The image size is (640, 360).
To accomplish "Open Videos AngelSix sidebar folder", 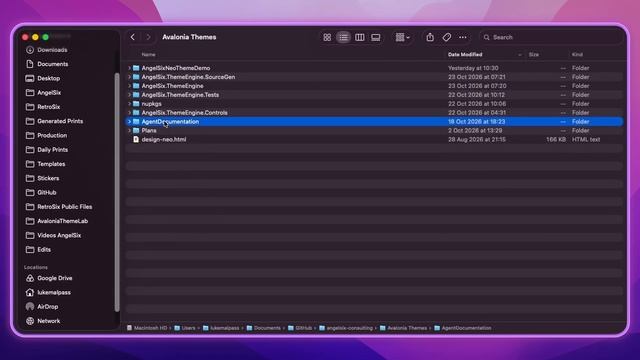I will (59, 236).
